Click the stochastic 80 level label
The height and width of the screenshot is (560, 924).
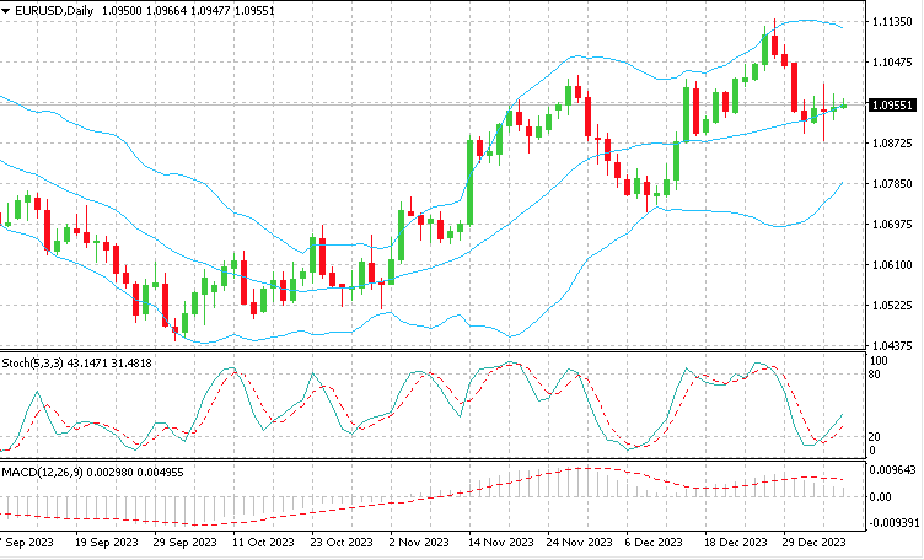pos(875,375)
